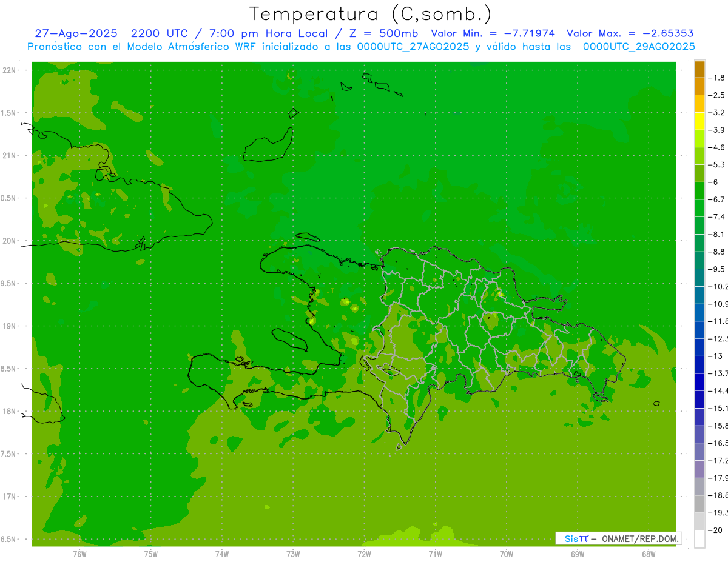Click the '0000UTC_29AGO2025' valid-until time

[x=638, y=47]
